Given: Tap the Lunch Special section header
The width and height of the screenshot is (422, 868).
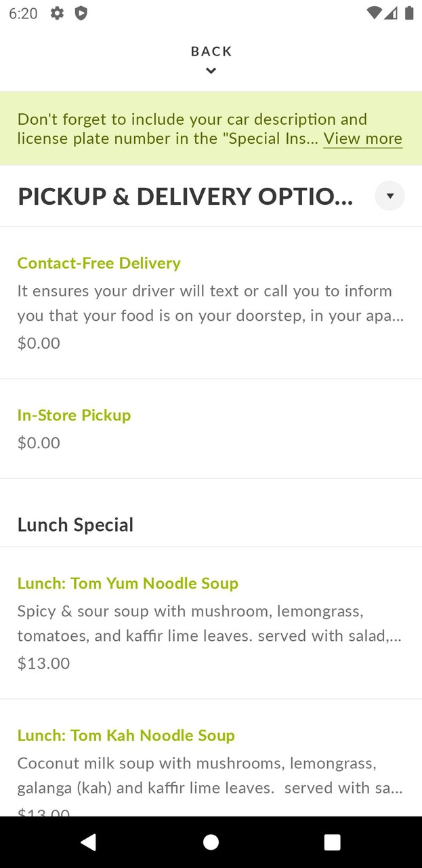Looking at the screenshot, I should pos(75,525).
